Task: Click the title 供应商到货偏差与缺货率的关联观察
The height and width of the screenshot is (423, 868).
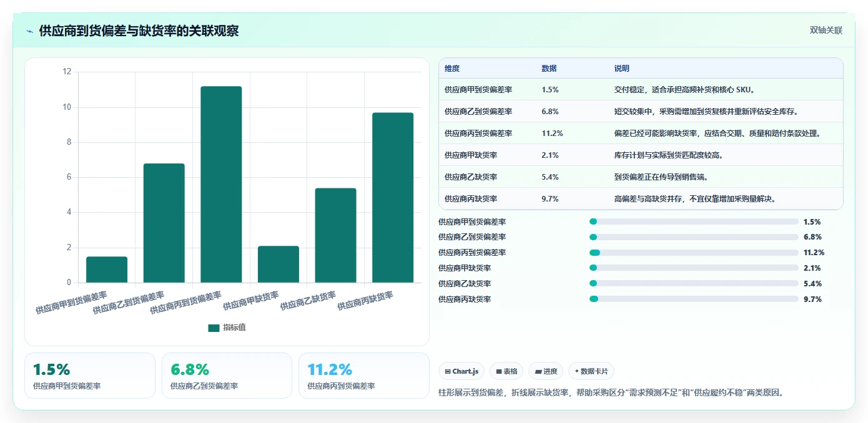Action: (x=139, y=31)
